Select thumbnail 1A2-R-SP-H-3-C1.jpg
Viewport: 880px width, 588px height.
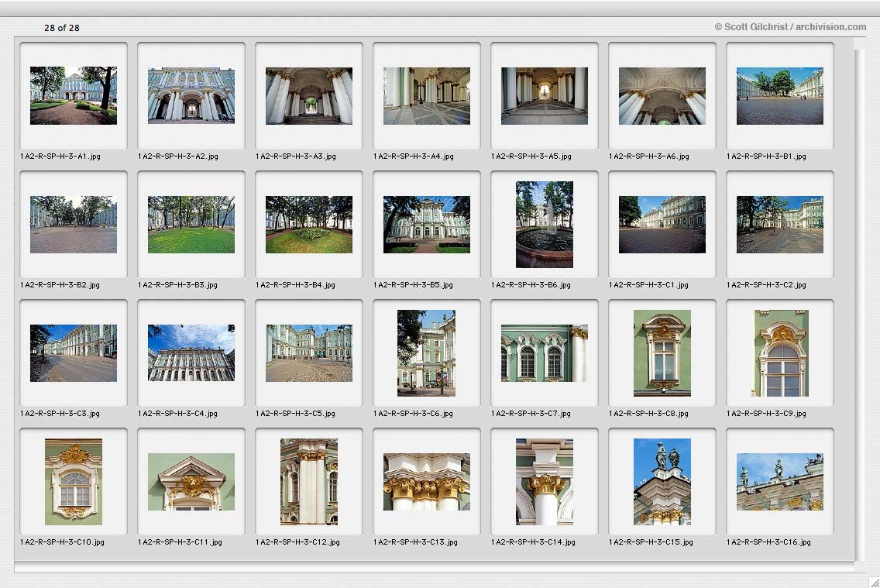point(662,225)
